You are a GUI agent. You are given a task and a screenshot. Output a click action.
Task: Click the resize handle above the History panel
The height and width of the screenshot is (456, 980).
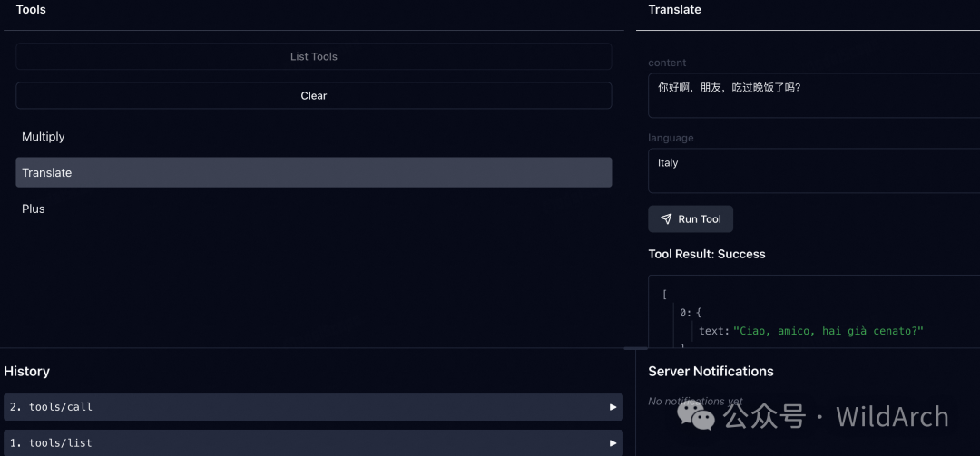tap(629, 348)
